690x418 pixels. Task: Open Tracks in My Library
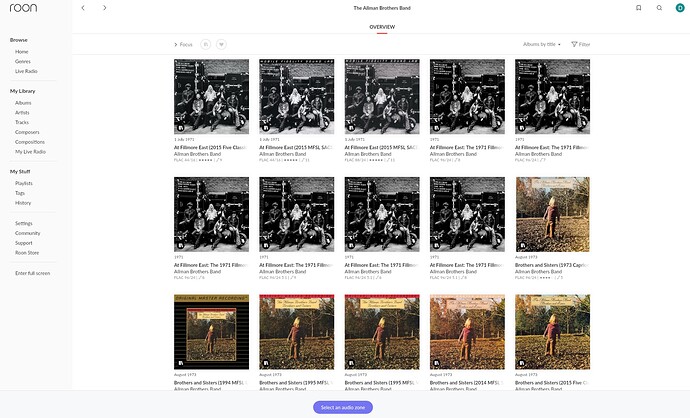[x=22, y=122]
